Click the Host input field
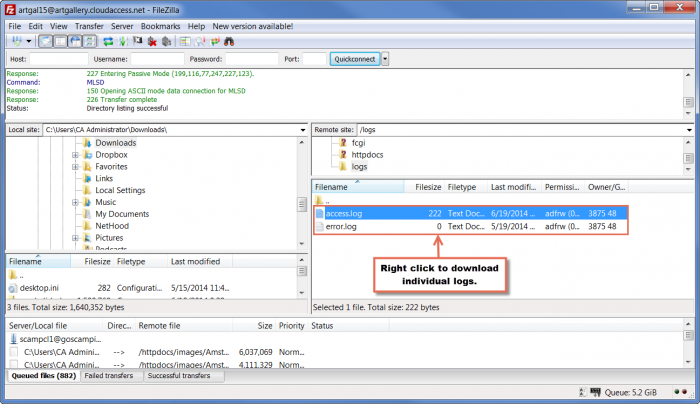Viewport: 700px width, 404px height. [x=58, y=59]
